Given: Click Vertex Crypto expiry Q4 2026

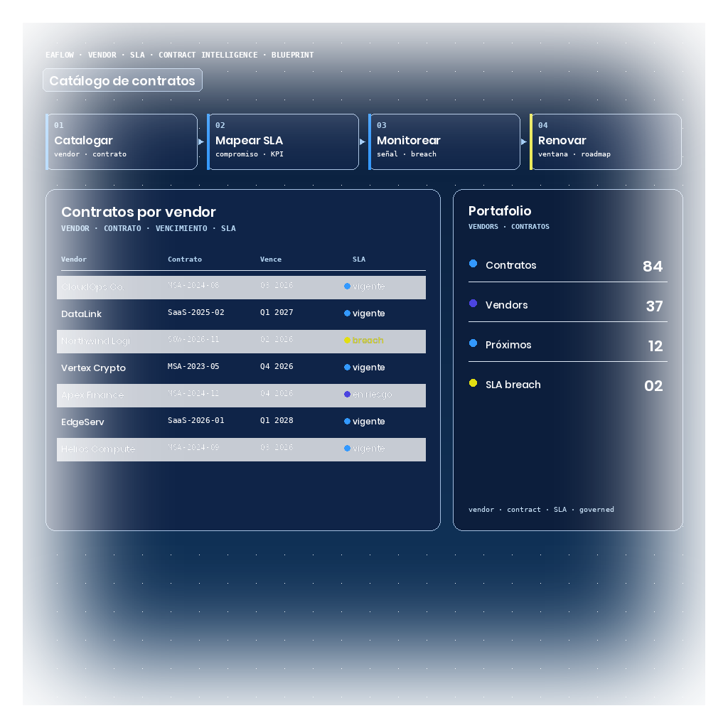Looking at the screenshot, I should tap(277, 366).
